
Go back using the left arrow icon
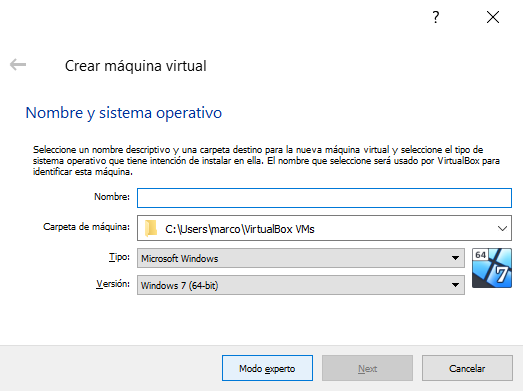[18, 65]
